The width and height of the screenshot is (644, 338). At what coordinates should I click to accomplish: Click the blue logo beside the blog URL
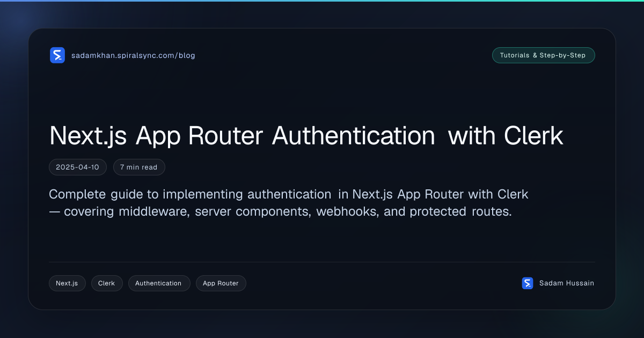[x=57, y=55]
